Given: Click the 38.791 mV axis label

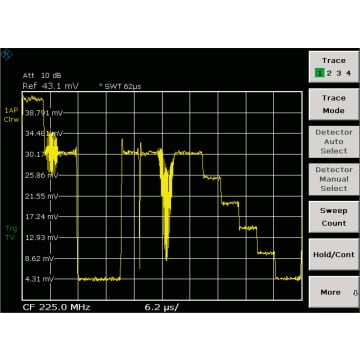Looking at the screenshot, I should point(44,113).
